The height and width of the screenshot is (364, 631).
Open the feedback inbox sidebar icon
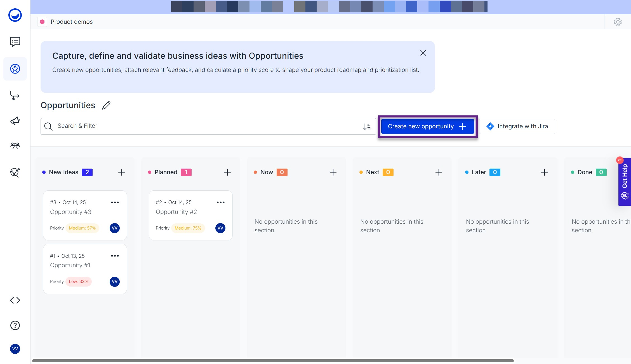pyautogui.click(x=15, y=42)
